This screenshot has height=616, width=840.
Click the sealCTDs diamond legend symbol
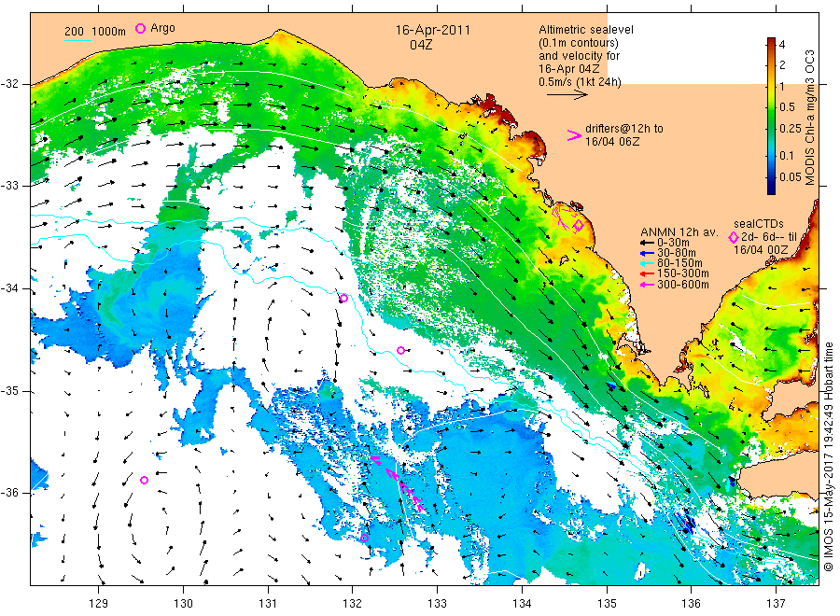734,237
